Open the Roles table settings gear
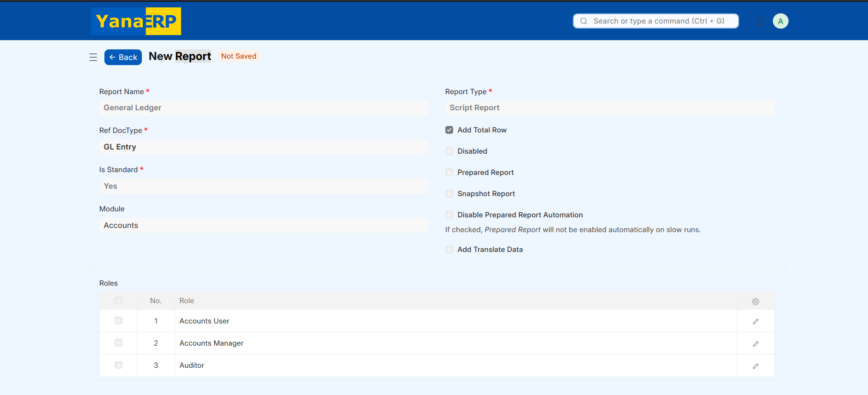868x395 pixels. click(755, 301)
